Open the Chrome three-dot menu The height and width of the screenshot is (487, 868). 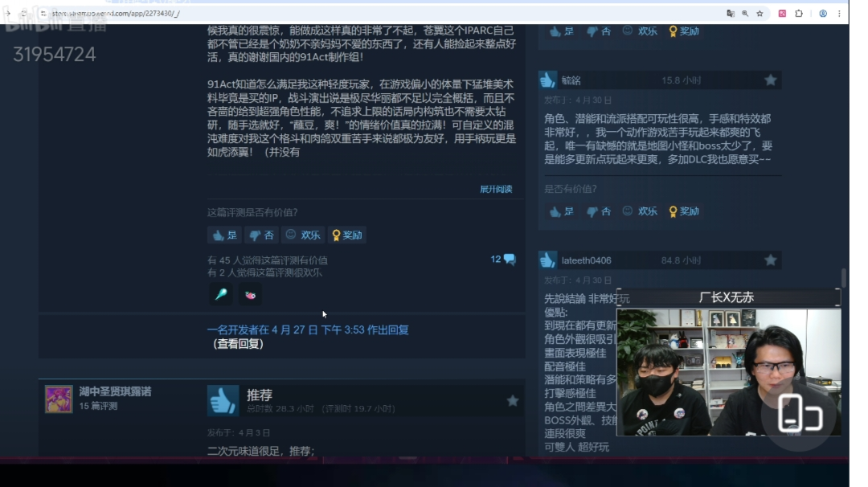pos(839,14)
